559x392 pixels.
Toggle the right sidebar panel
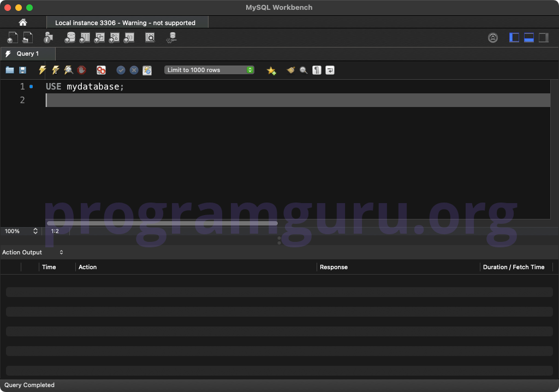(x=543, y=38)
